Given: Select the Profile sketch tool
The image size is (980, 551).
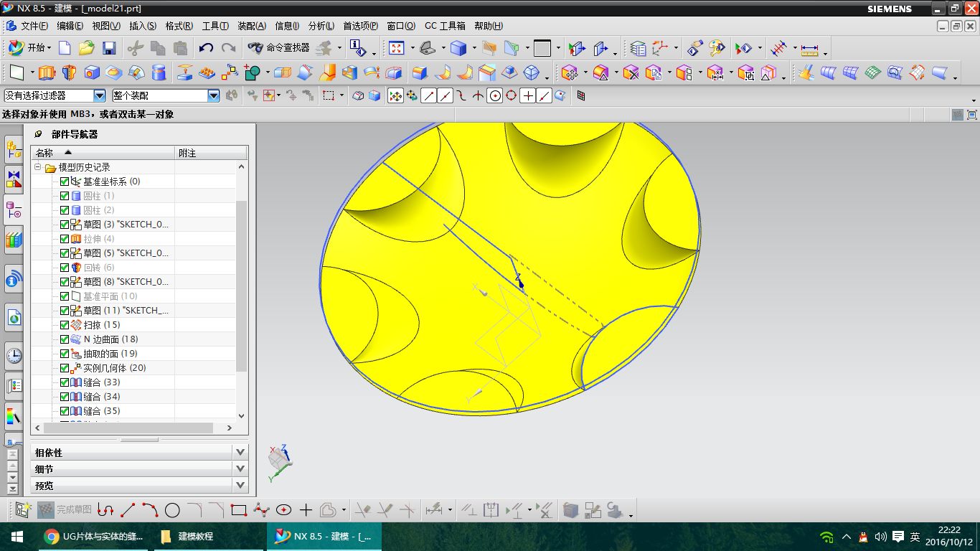Looking at the screenshot, I should [105, 510].
